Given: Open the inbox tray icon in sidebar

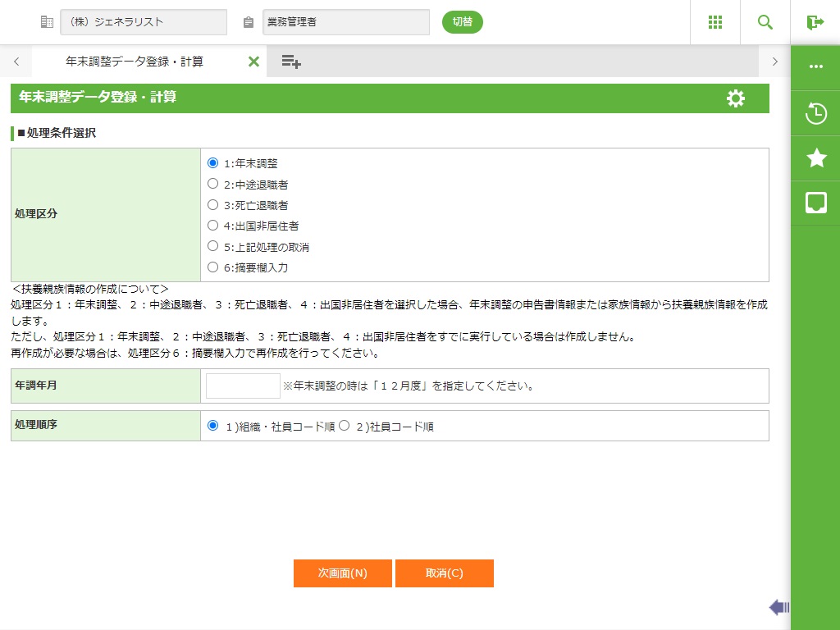Looking at the screenshot, I should coord(815,203).
